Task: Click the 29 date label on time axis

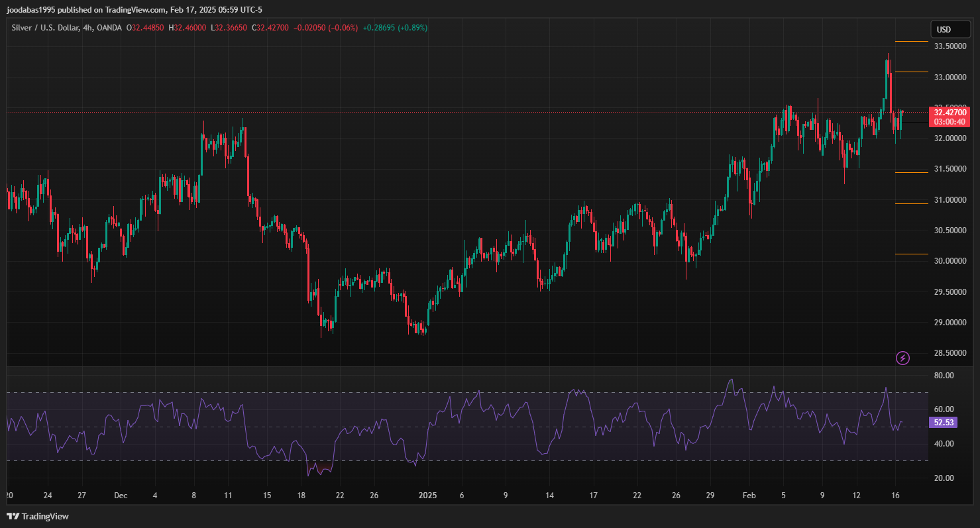Action: [x=710, y=496]
